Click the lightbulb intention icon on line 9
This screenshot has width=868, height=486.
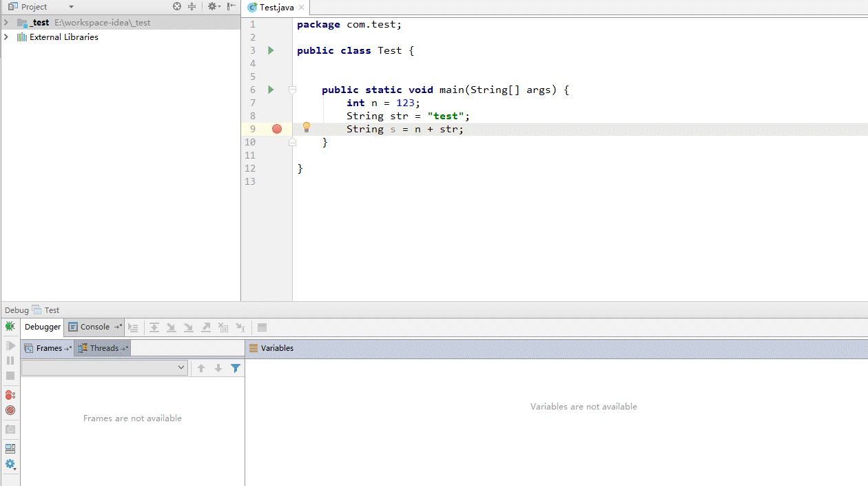point(307,128)
